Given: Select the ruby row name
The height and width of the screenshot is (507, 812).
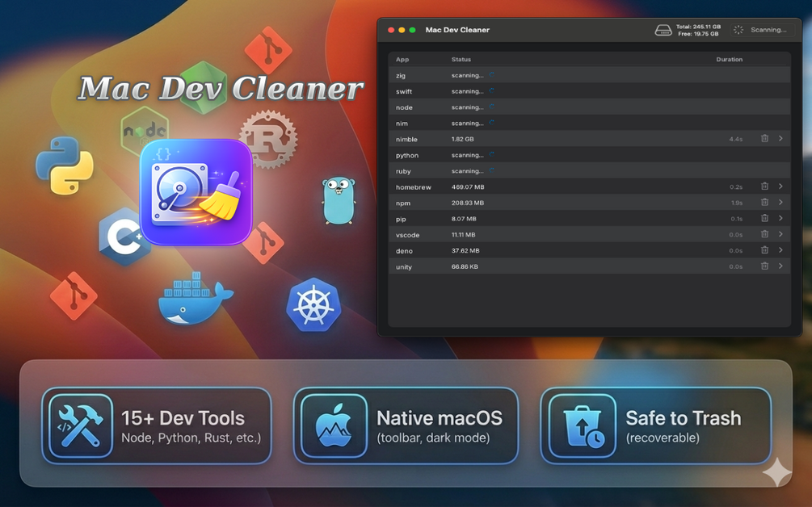Looking at the screenshot, I should pyautogui.click(x=403, y=171).
